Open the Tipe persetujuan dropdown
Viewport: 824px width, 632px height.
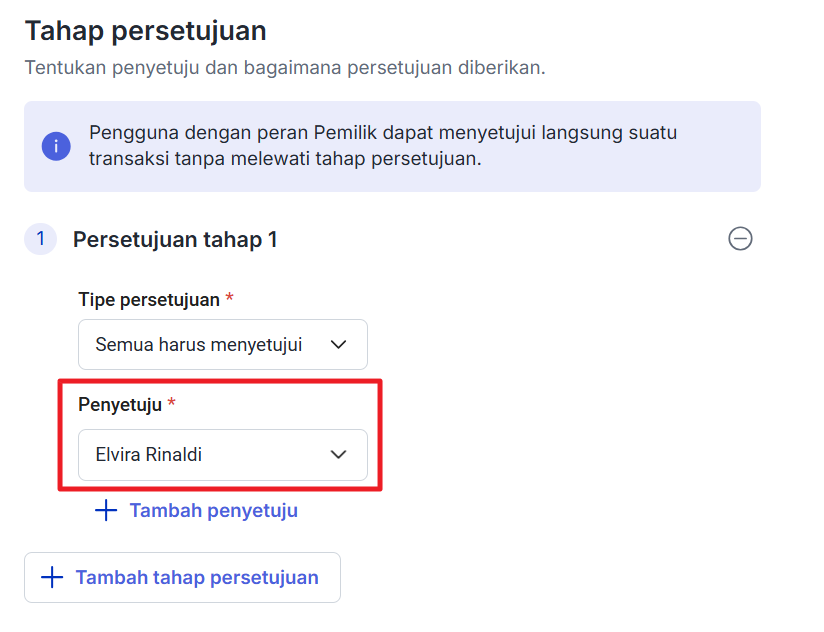pyautogui.click(x=222, y=345)
